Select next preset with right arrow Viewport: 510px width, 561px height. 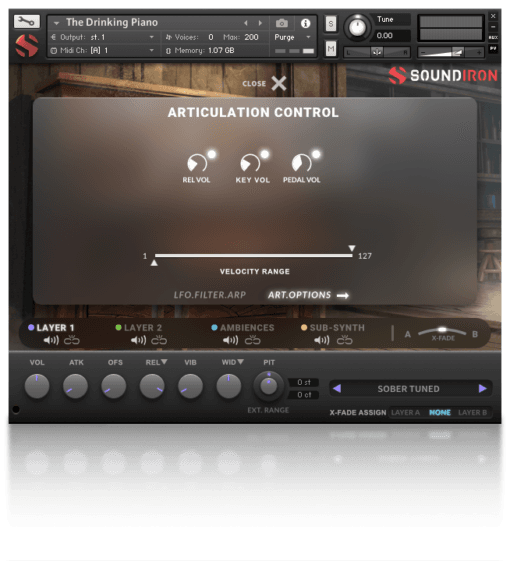click(x=482, y=389)
